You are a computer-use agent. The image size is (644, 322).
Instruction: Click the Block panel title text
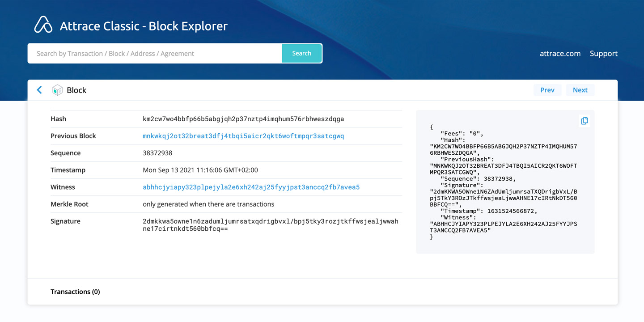pos(76,90)
